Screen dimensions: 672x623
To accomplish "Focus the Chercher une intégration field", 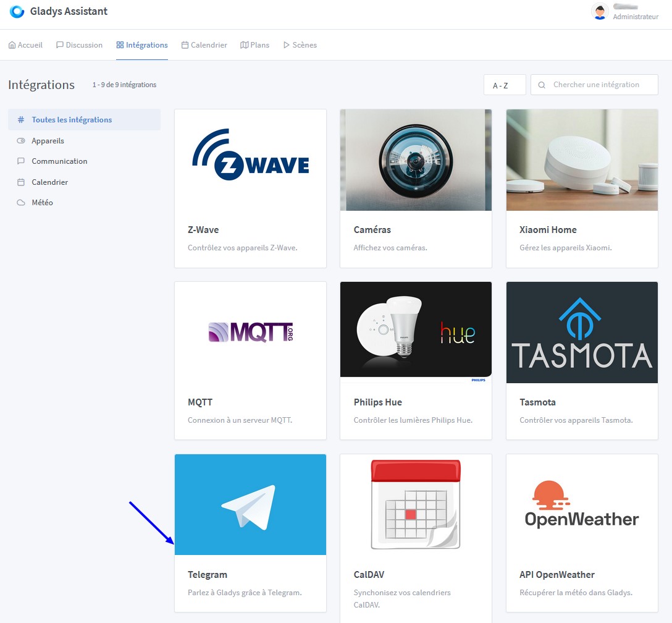I will [x=599, y=85].
